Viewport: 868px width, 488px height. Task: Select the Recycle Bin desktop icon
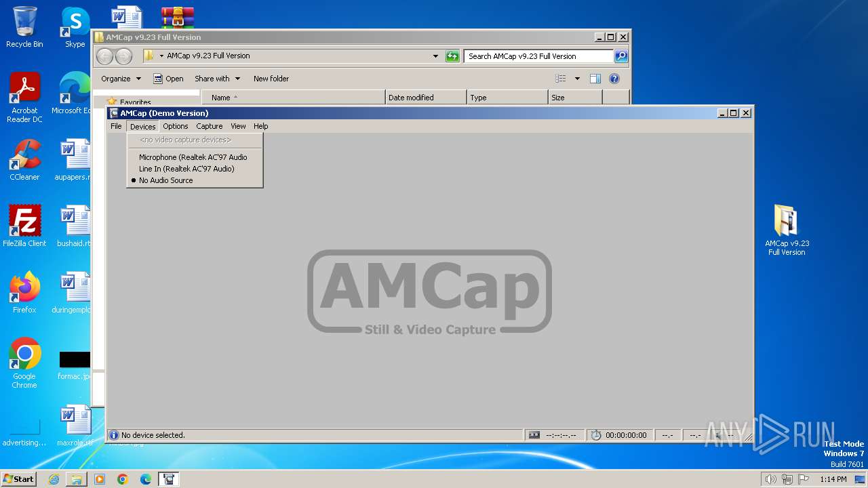24,27
